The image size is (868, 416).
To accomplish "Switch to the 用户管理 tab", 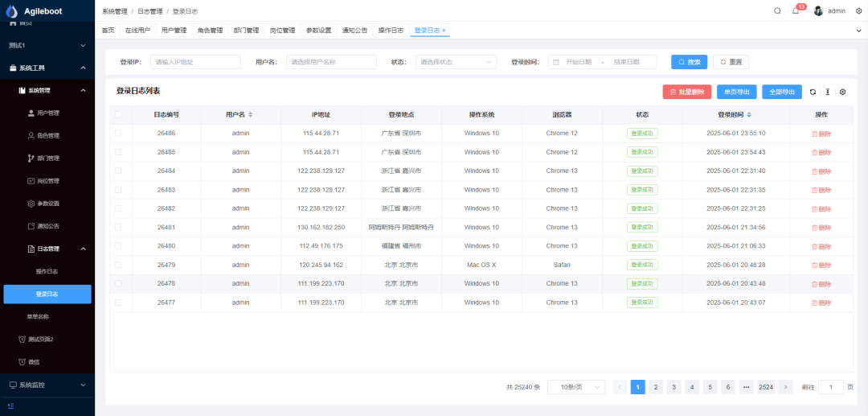I will tap(174, 31).
